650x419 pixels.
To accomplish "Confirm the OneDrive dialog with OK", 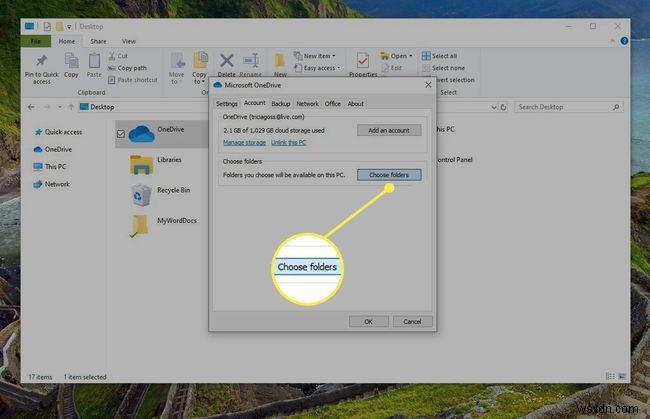I will [x=369, y=322].
